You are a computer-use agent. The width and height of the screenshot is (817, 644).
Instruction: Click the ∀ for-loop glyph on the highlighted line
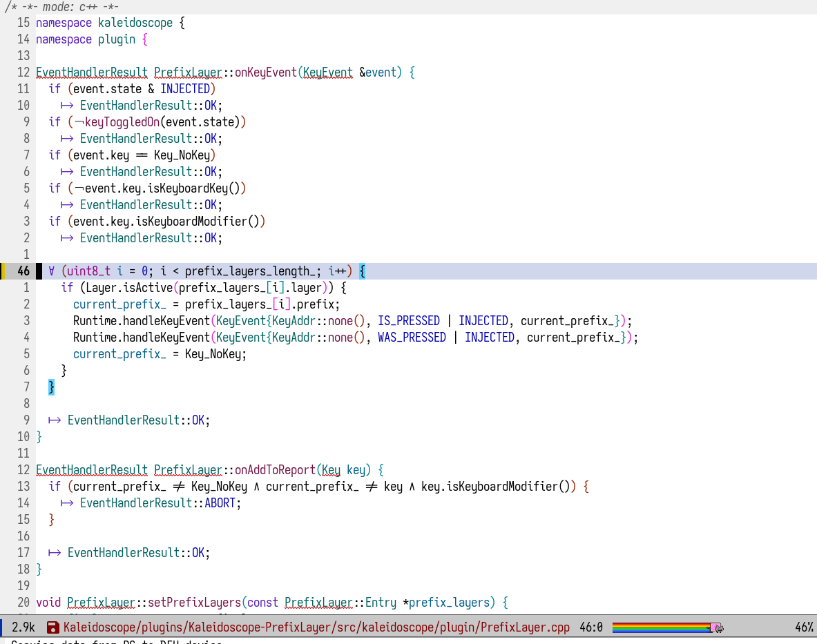point(50,271)
